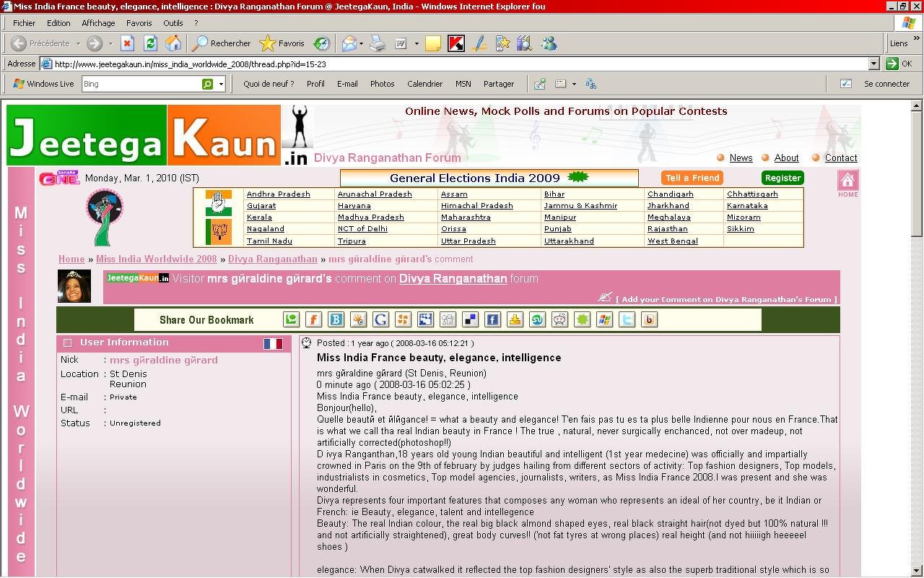Share bookmark on Twitter

click(x=627, y=319)
